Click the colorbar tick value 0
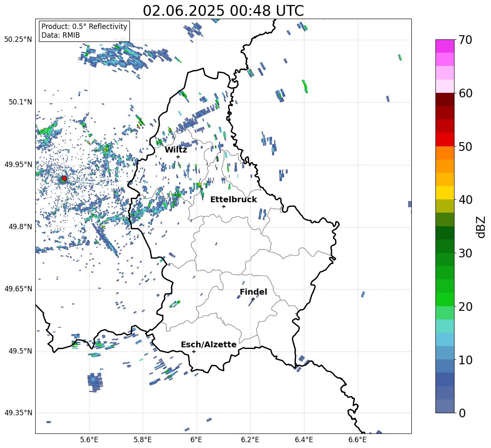Screen dimensions: 491x448 tap(462, 413)
